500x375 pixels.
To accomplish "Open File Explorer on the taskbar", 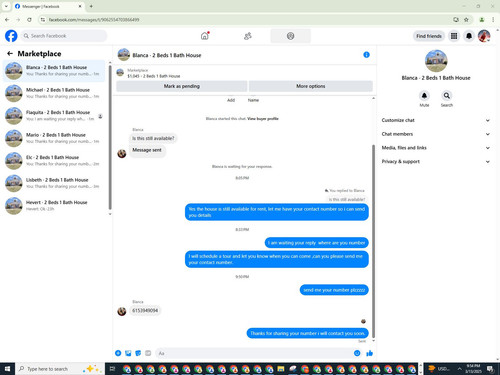I will coord(281,369).
